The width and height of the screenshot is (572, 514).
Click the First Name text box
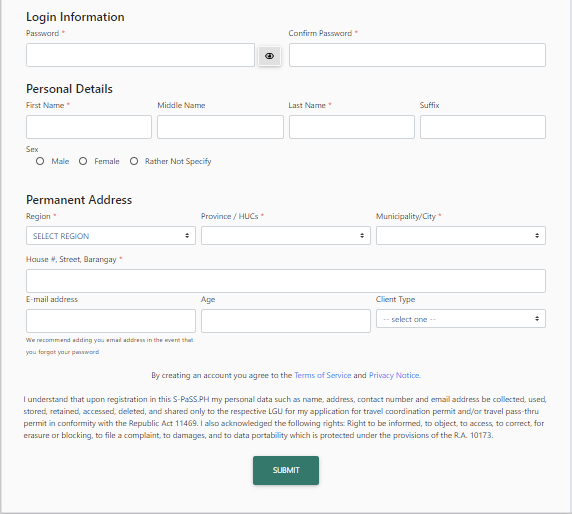(x=89, y=127)
